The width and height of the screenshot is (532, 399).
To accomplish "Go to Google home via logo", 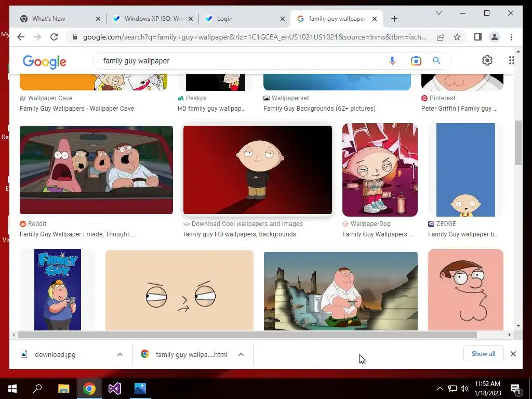I will click(45, 61).
